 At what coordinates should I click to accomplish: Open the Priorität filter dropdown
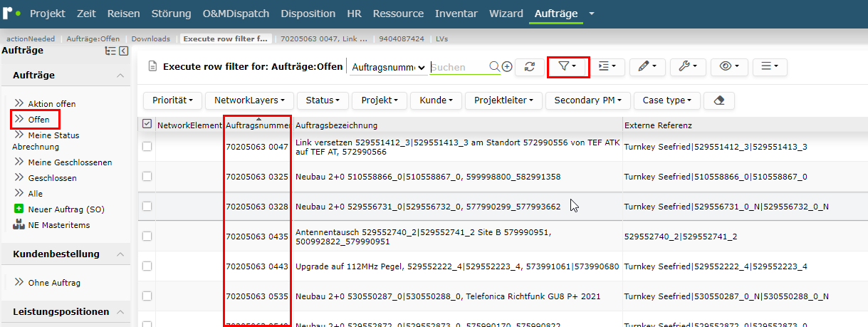pyautogui.click(x=173, y=100)
